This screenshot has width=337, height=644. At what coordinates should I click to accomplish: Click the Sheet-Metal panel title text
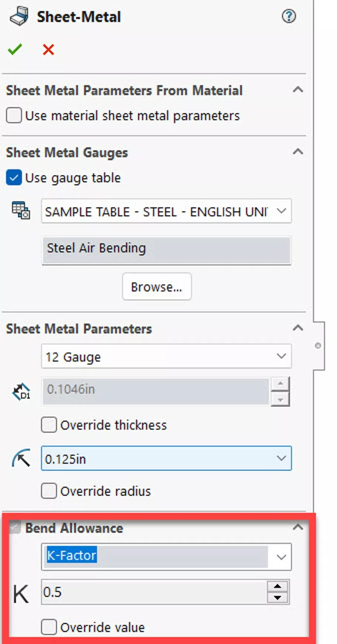point(79,17)
